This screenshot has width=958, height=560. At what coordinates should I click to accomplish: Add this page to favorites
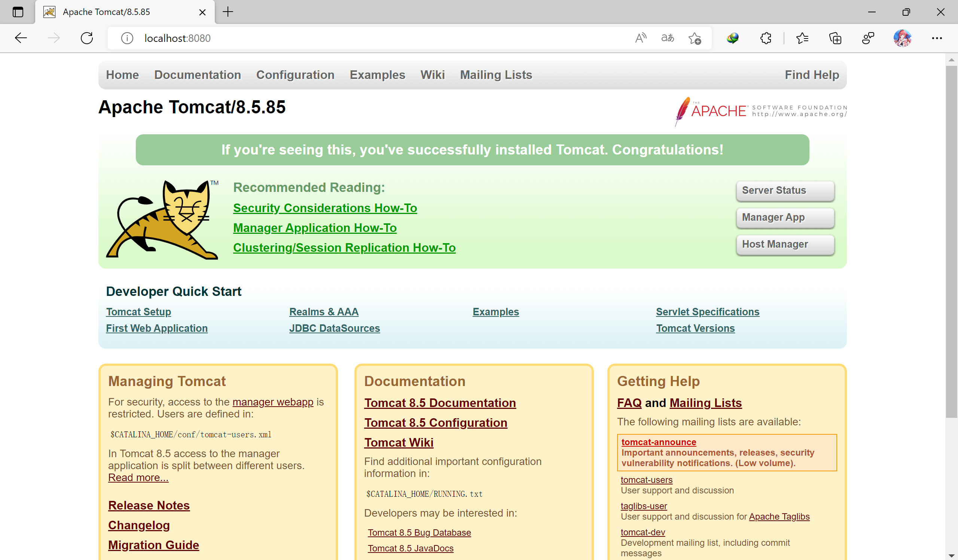(x=695, y=38)
